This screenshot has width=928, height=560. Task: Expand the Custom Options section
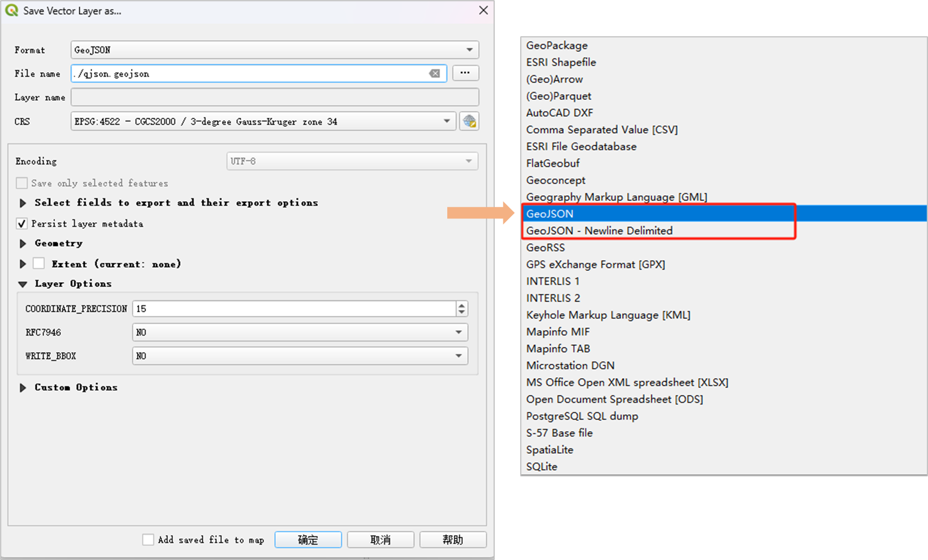pos(23,388)
